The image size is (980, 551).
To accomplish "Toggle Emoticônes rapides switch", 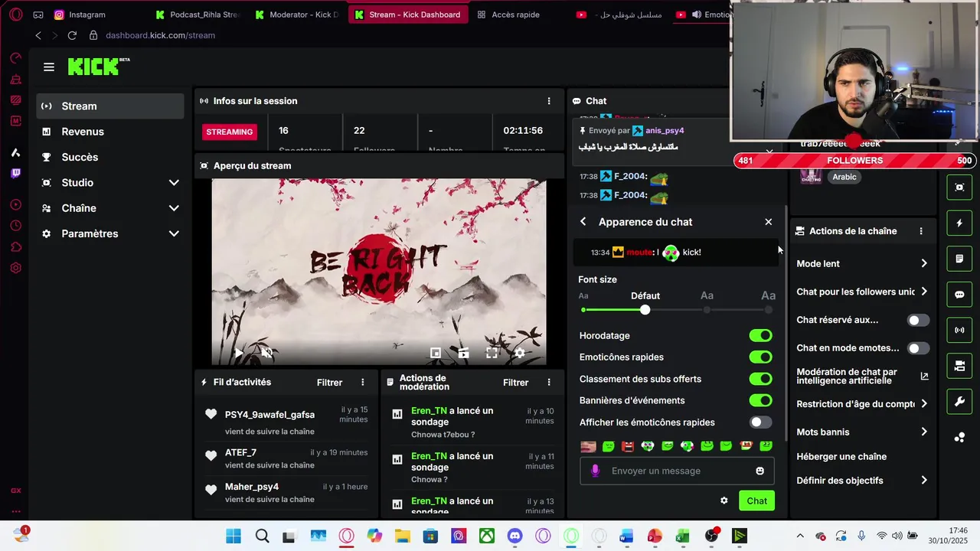I will [x=760, y=357].
